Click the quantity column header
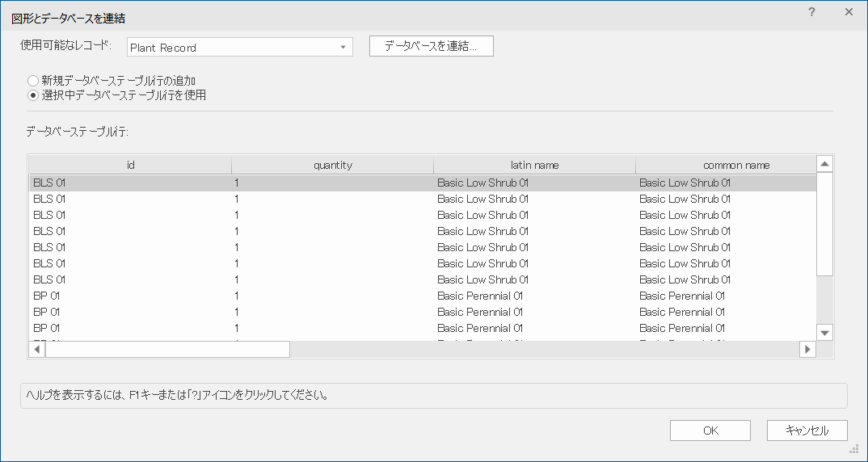 332,165
